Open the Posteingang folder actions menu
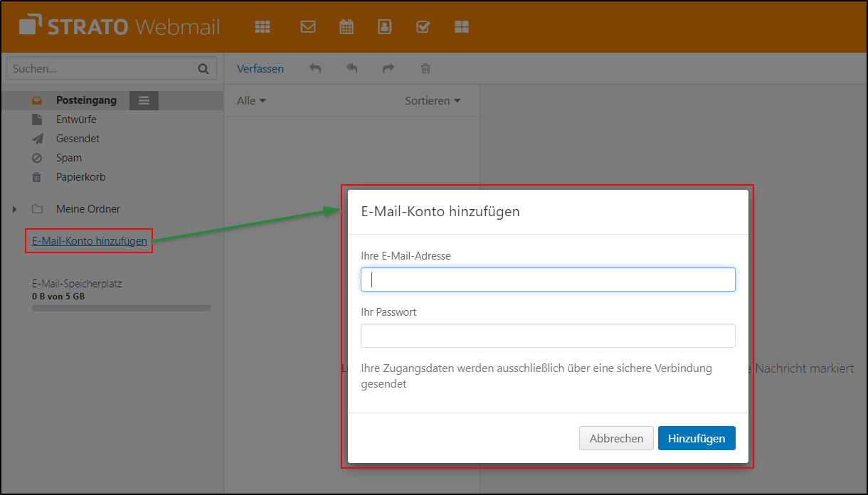 coord(144,100)
